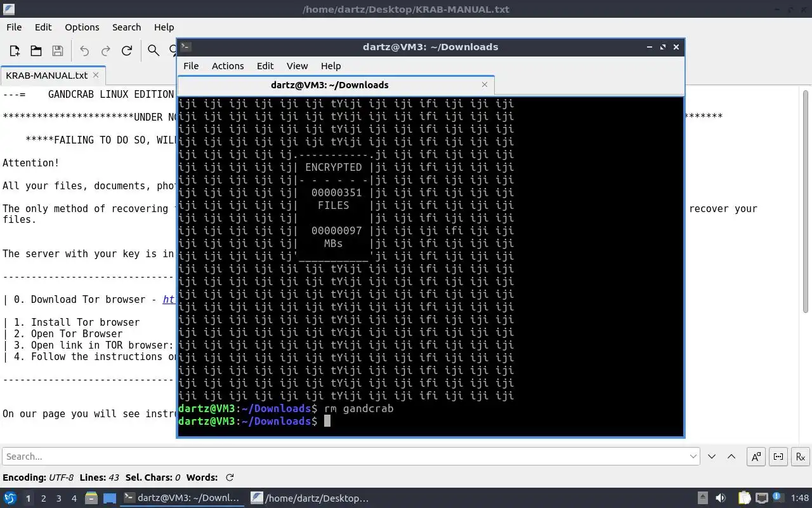Open the editor's Edit menu
812x508 pixels.
point(43,27)
